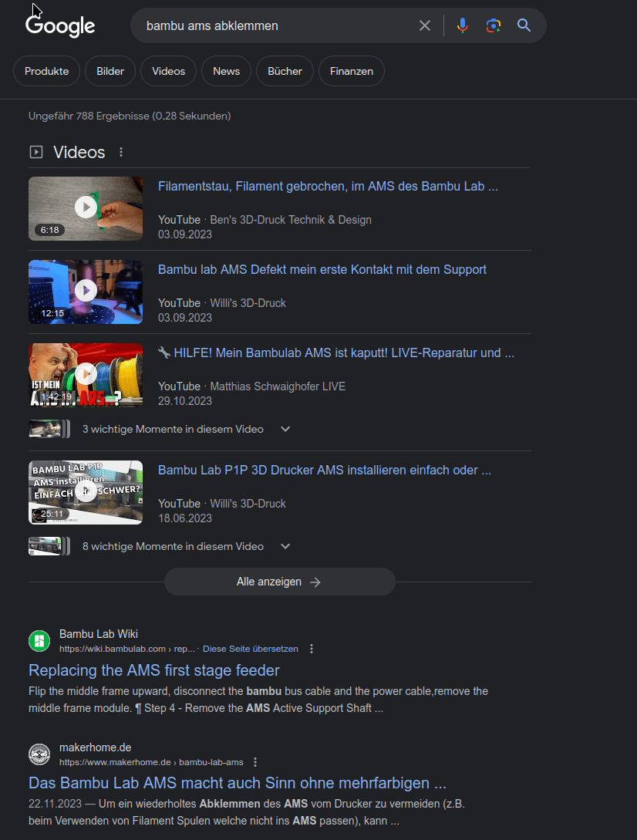Image resolution: width=637 pixels, height=840 pixels.
Task: Click the date 18.06.2023 under P1P video
Action: [185, 518]
